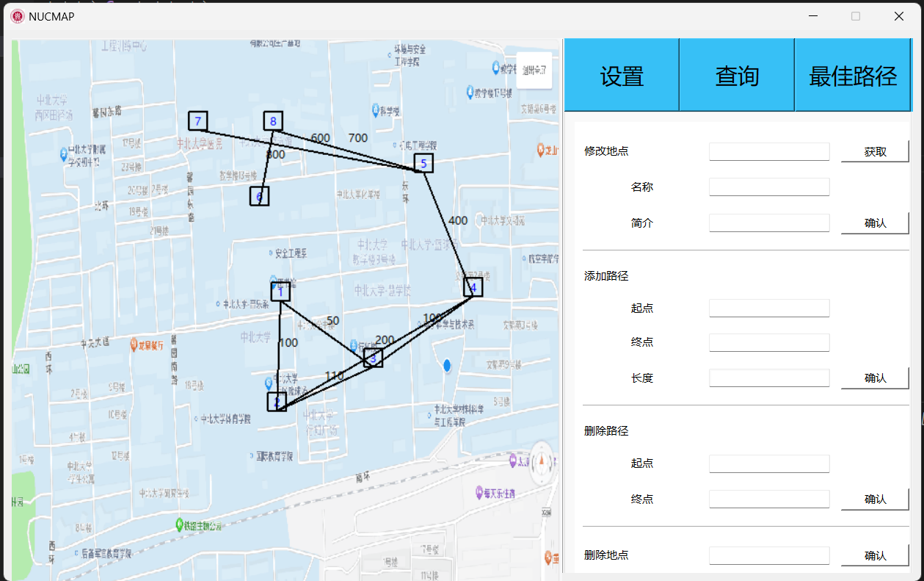The image size is (924, 581).
Task: Click the edge label 50
Action: [x=332, y=320]
